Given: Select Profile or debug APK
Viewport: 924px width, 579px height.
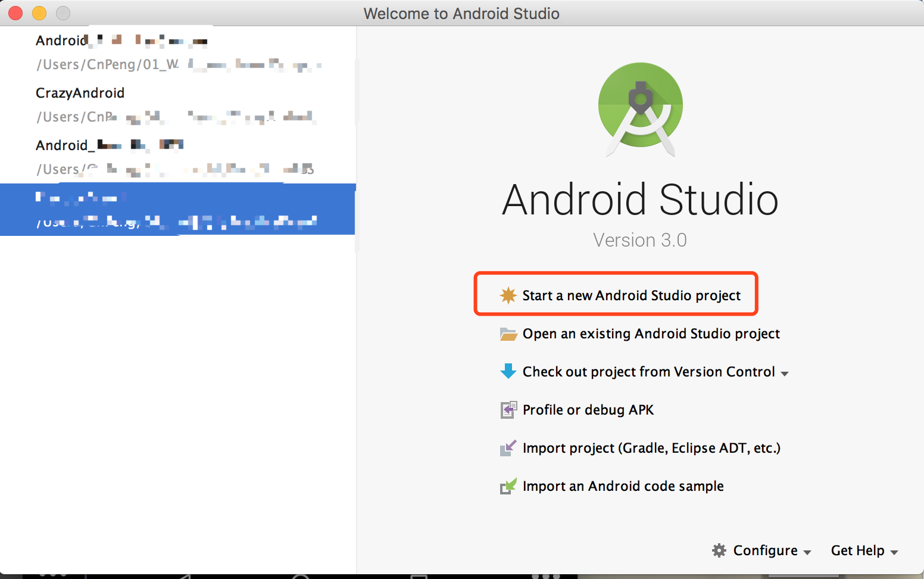Looking at the screenshot, I should click(588, 410).
